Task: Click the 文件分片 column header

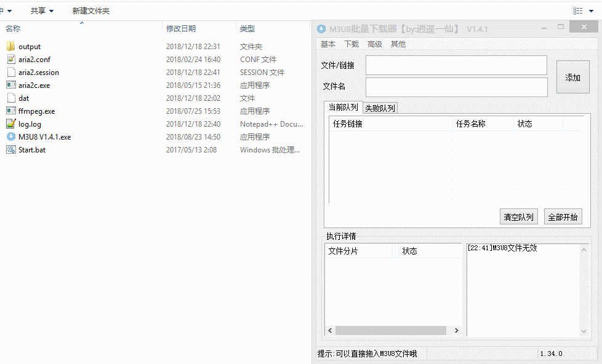Action: pos(359,251)
